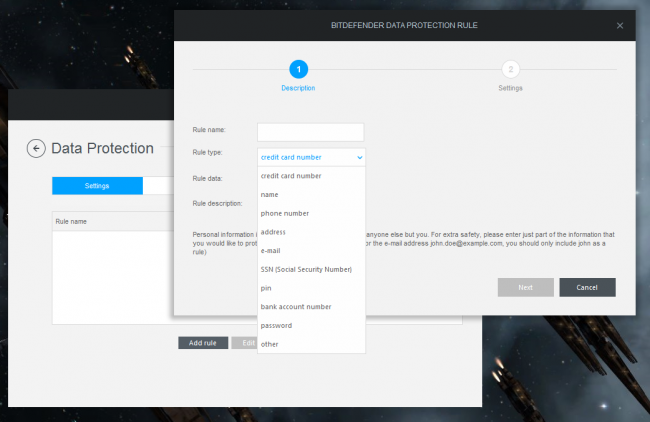The height and width of the screenshot is (422, 650).
Task: Cancel the data protection rule dialog
Action: 587,287
